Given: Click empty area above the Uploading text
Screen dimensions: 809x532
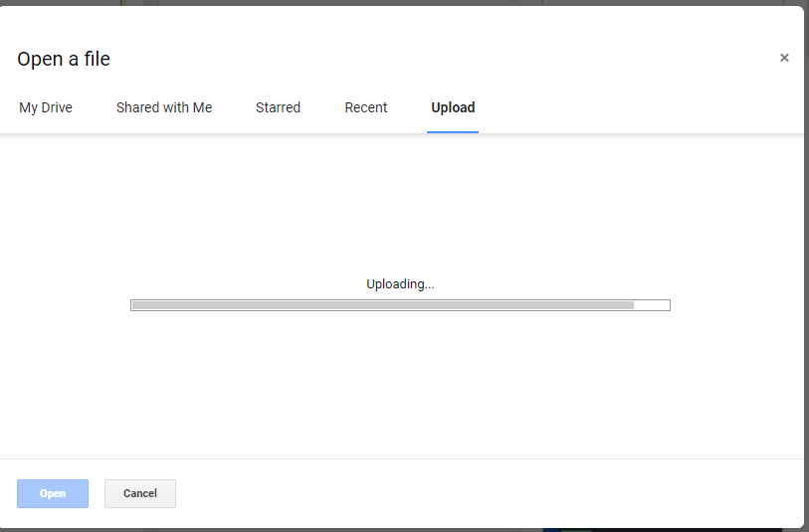Looking at the screenshot, I should click(398, 199).
